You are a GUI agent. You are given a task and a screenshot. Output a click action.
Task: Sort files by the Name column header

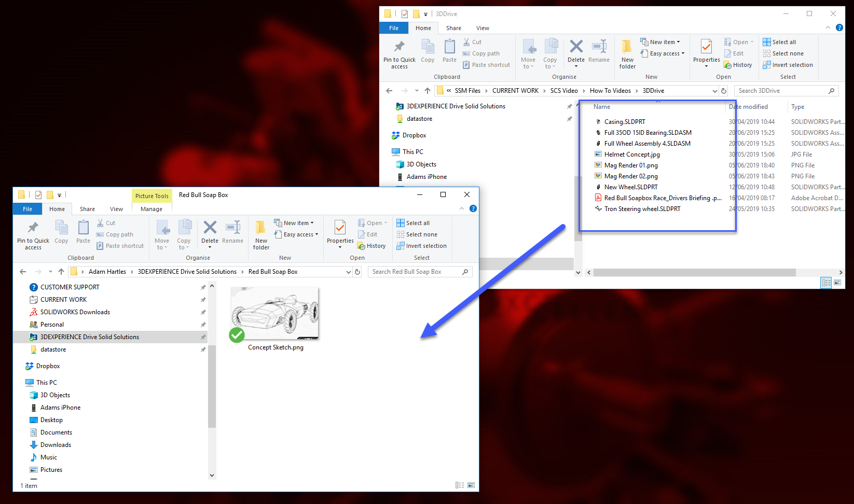602,107
